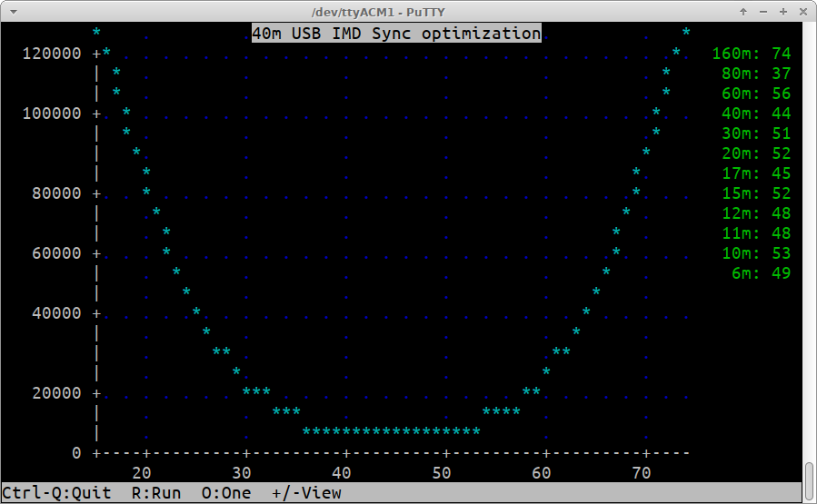Click the 10m: 53 band entry
The height and width of the screenshot is (504, 817).
pyautogui.click(x=756, y=253)
